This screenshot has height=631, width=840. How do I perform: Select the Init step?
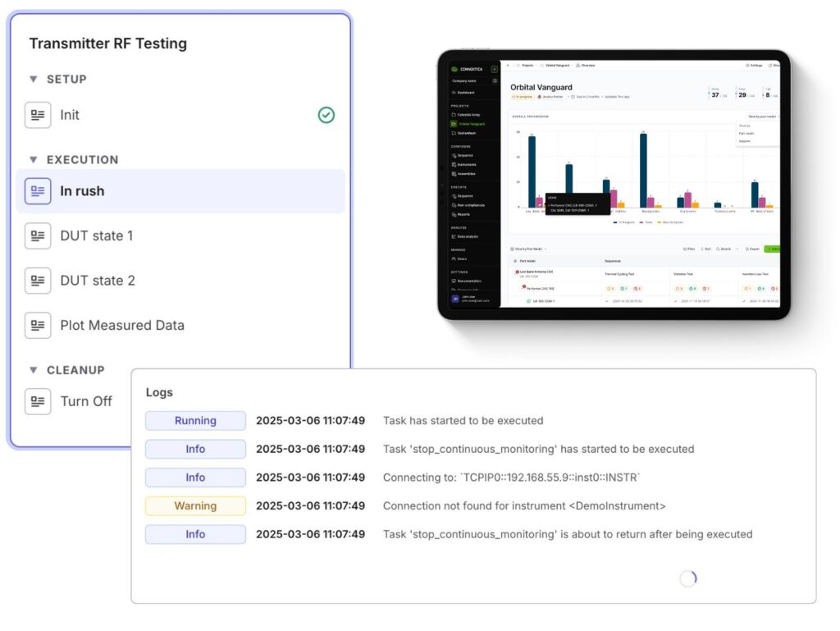click(180, 115)
